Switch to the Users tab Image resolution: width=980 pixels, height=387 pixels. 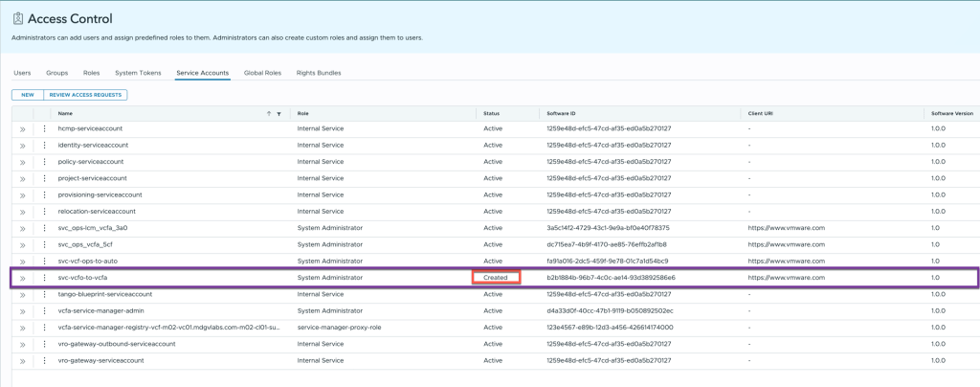22,73
